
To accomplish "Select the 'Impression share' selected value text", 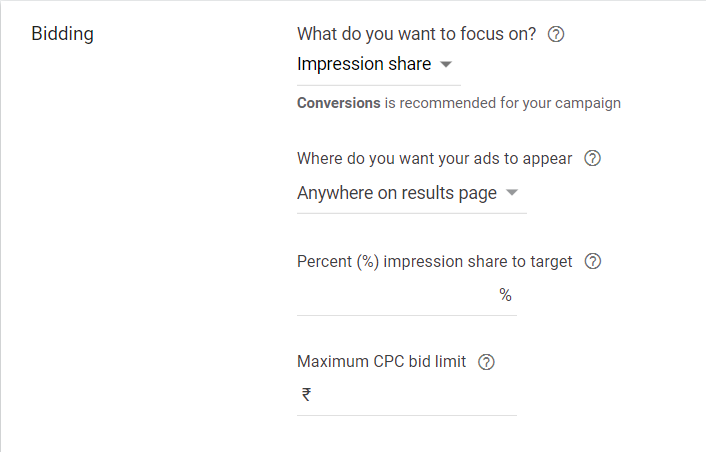I will point(364,65).
